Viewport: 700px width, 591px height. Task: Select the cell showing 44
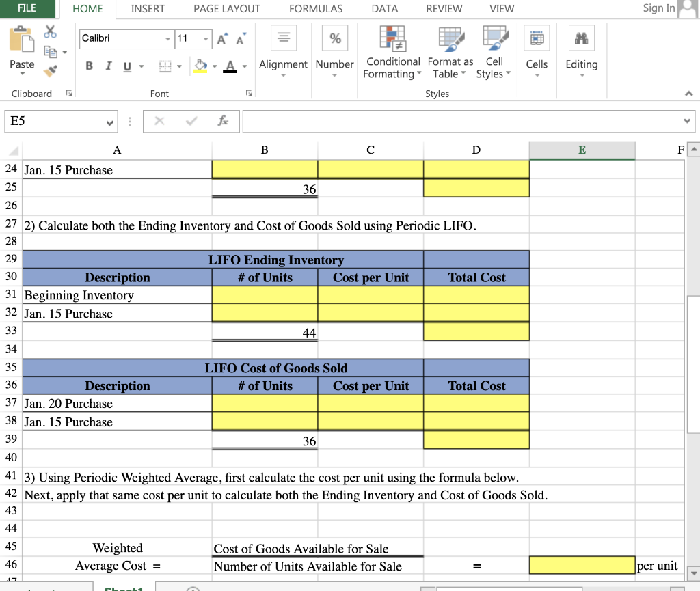point(265,332)
